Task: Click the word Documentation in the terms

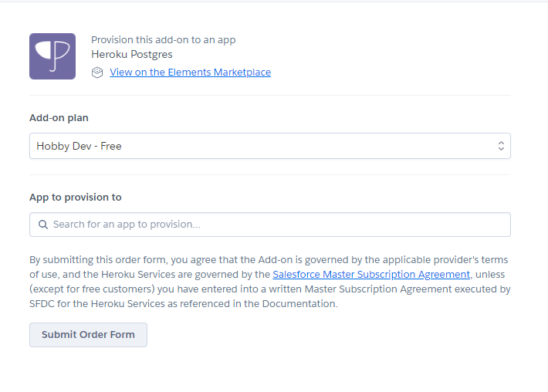Action: 298,304
